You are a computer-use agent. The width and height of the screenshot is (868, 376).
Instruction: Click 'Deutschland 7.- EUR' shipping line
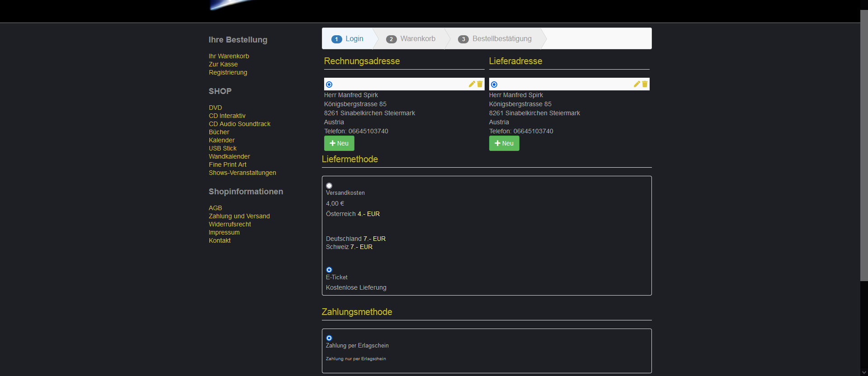point(356,239)
